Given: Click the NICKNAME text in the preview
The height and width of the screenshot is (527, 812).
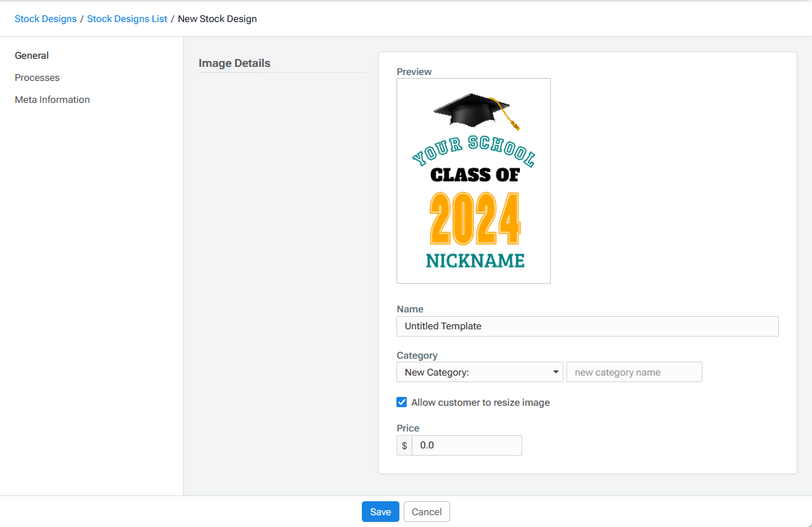Looking at the screenshot, I should [475, 261].
